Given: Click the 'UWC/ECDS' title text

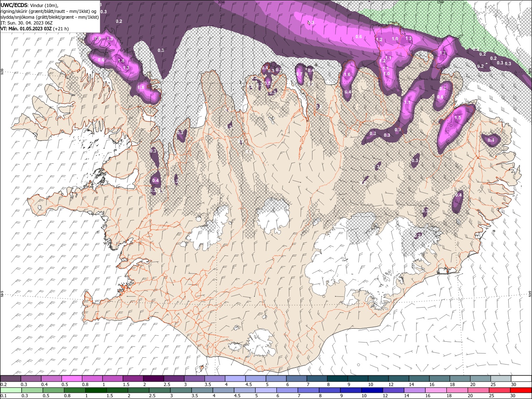Looking at the screenshot, I should click(14, 5).
